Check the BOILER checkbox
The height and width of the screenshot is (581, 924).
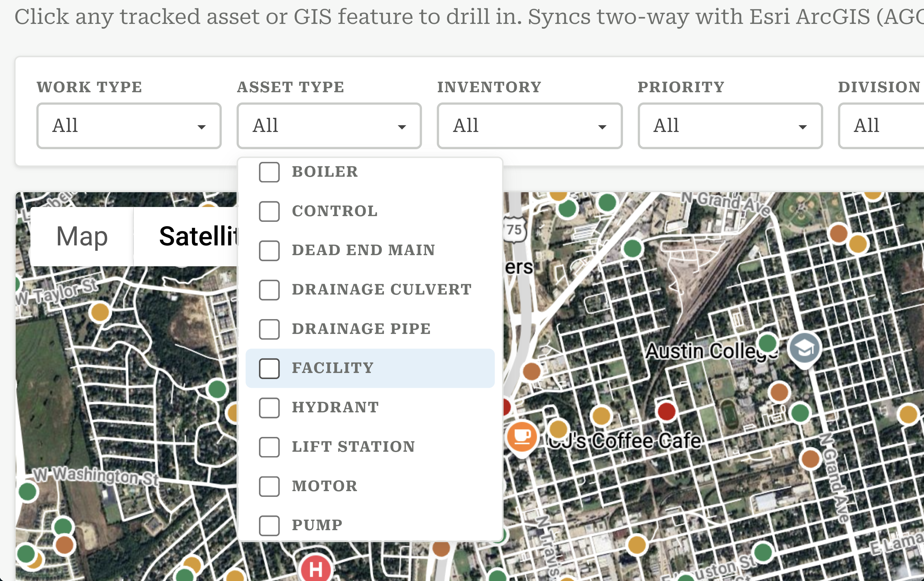269,172
